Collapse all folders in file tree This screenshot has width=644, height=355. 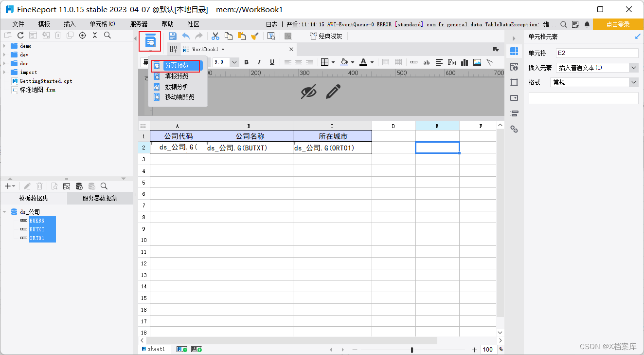click(x=95, y=35)
